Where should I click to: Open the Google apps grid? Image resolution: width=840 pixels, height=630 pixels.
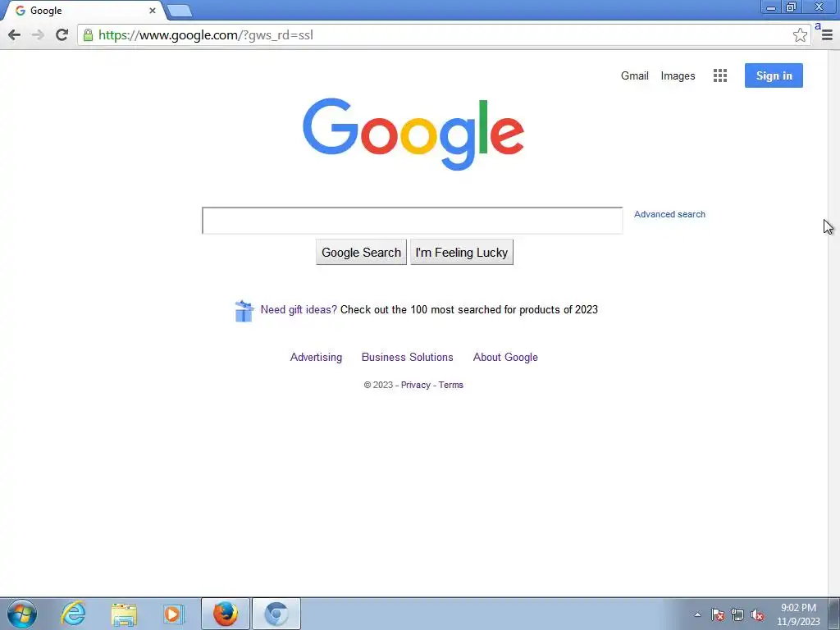point(720,75)
